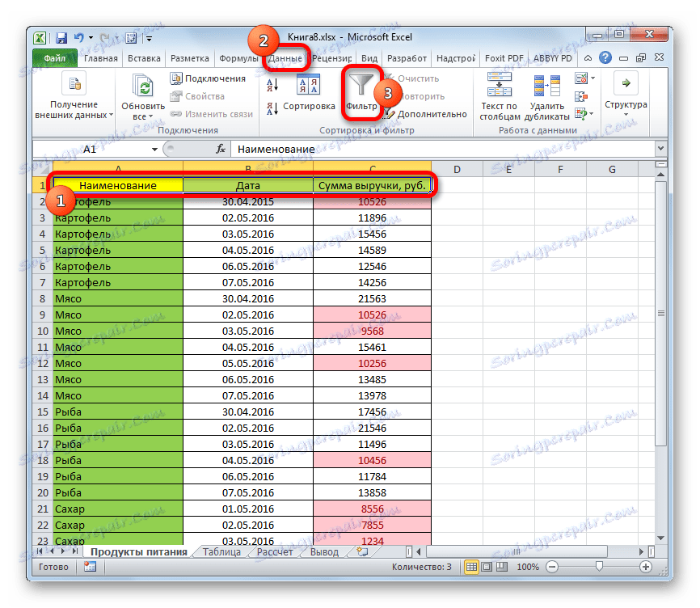
Task: Click the zoom in plus button
Action: (x=646, y=567)
